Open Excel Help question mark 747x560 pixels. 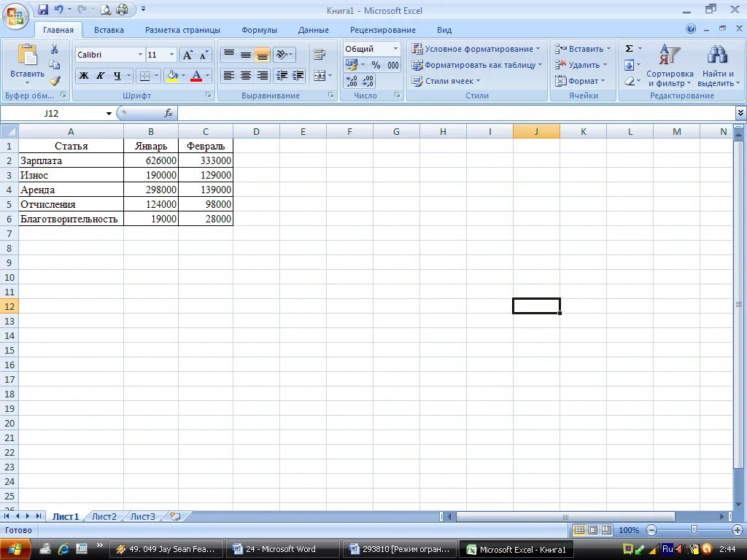pos(690,29)
